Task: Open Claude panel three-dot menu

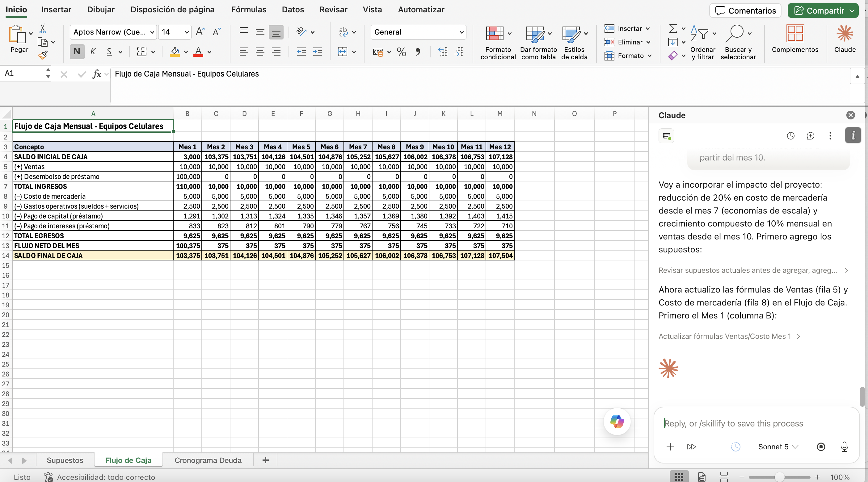Action: [x=830, y=136]
